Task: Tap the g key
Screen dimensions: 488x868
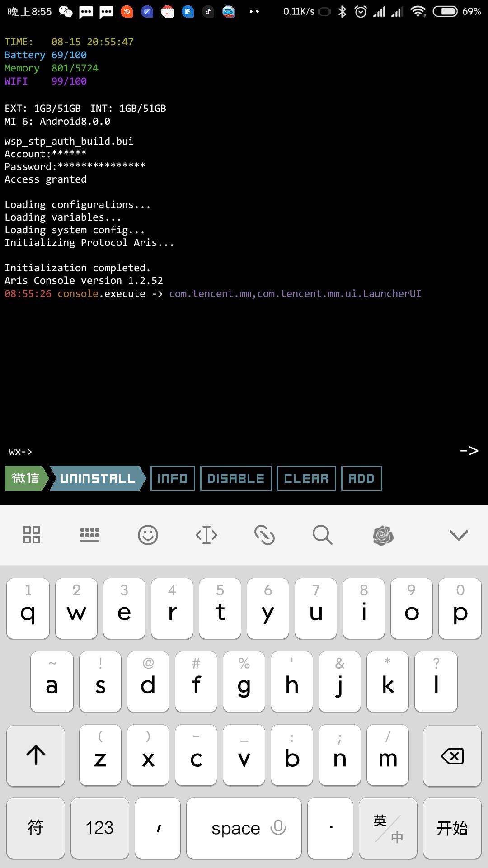Action: [244, 682]
